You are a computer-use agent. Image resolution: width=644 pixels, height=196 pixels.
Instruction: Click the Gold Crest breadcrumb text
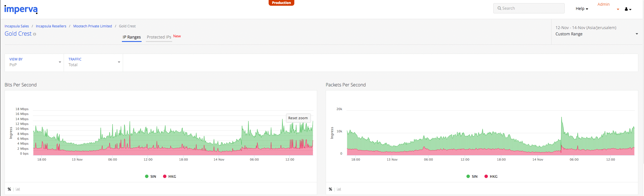coord(127,26)
